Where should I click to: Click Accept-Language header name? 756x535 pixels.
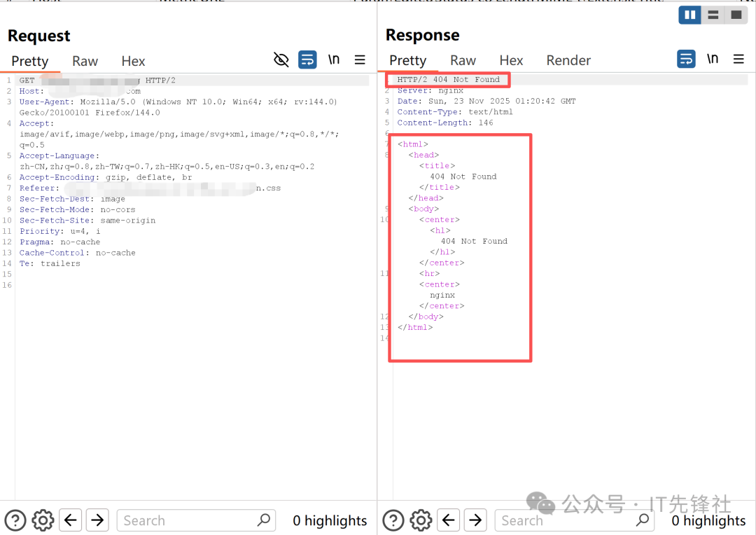tap(59, 156)
